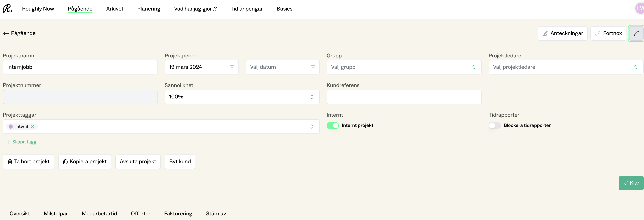Open the Sannolikhet 100% dropdown
This screenshot has width=644, height=220.
coord(242,97)
